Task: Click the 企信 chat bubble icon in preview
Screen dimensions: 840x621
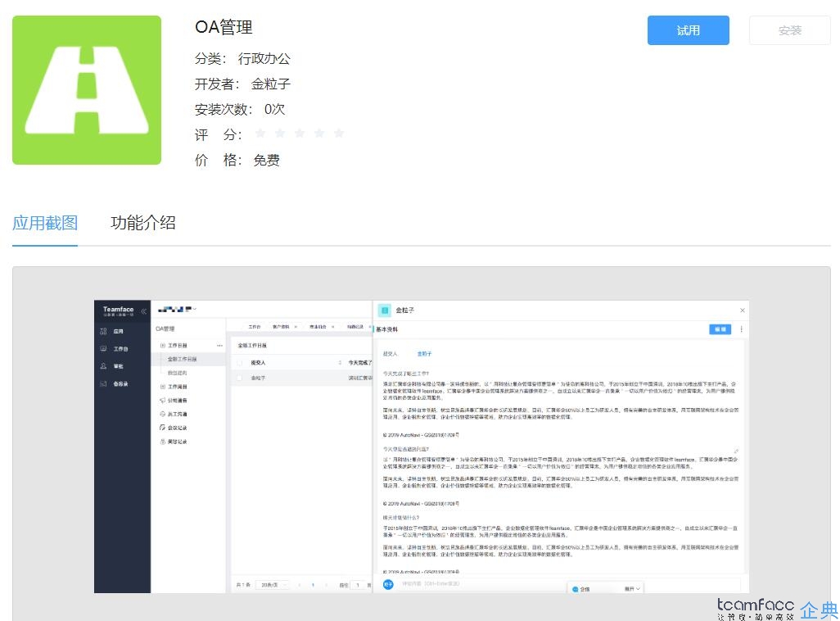Action: pyautogui.click(x=576, y=589)
